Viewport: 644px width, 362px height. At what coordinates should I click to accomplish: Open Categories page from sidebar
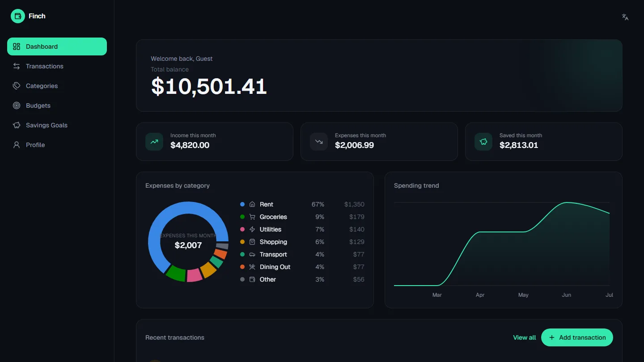coord(57,86)
